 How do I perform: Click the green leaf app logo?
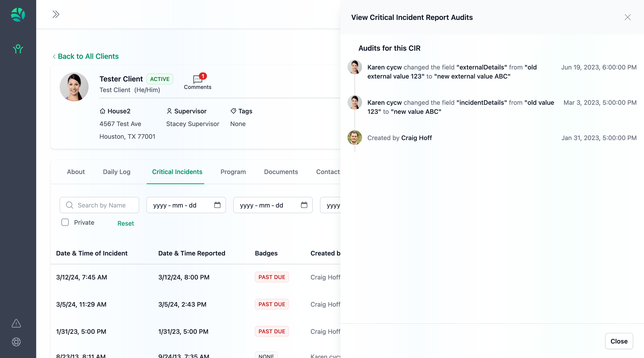[x=18, y=14]
